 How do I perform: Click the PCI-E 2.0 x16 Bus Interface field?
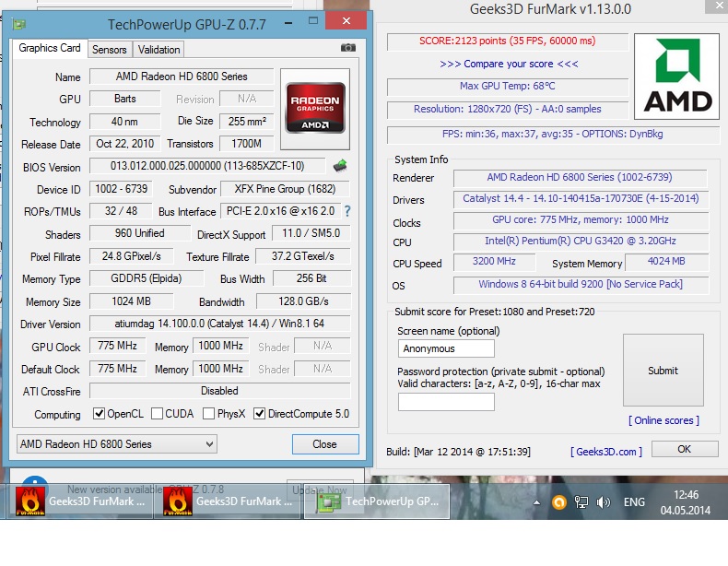point(280,211)
